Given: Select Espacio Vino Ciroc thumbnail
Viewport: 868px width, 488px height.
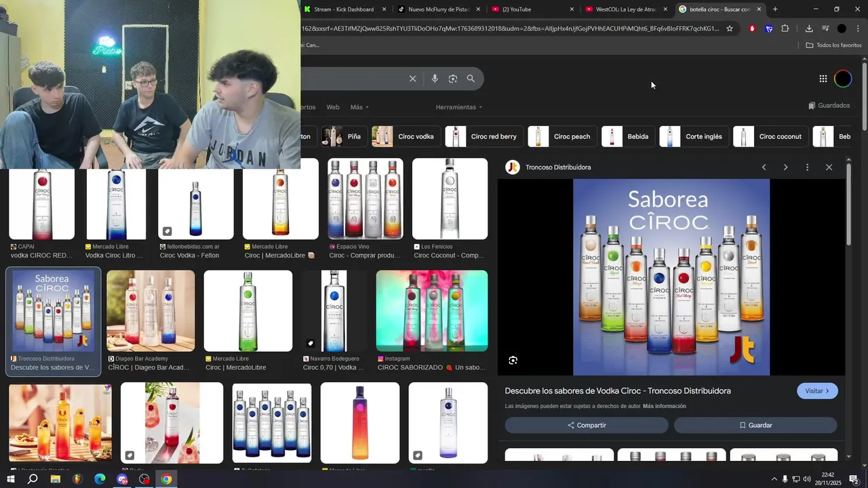Looking at the screenshot, I should click(x=366, y=199).
